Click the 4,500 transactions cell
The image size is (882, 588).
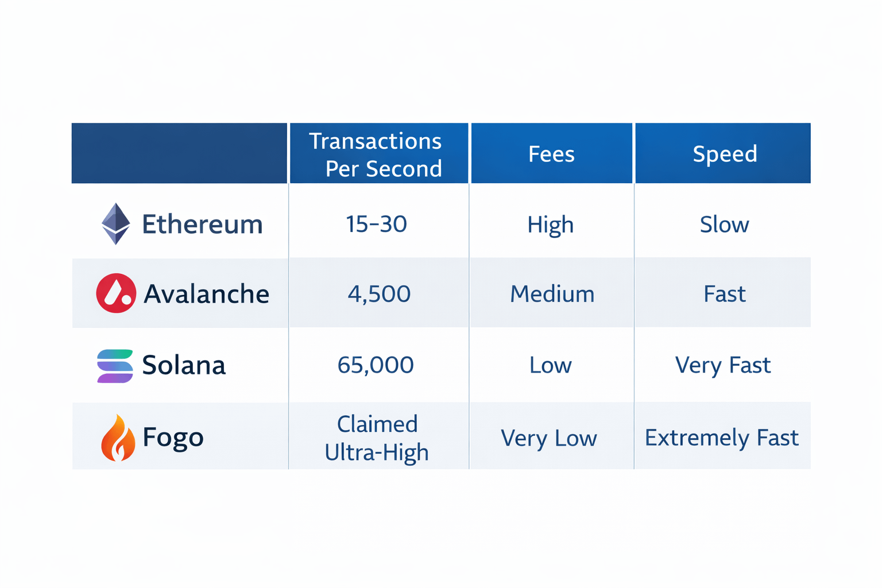(x=379, y=294)
